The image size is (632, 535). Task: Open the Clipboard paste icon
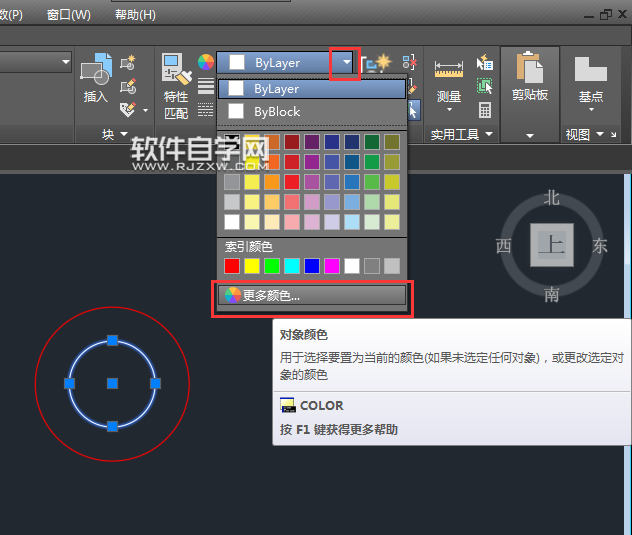coord(530,68)
